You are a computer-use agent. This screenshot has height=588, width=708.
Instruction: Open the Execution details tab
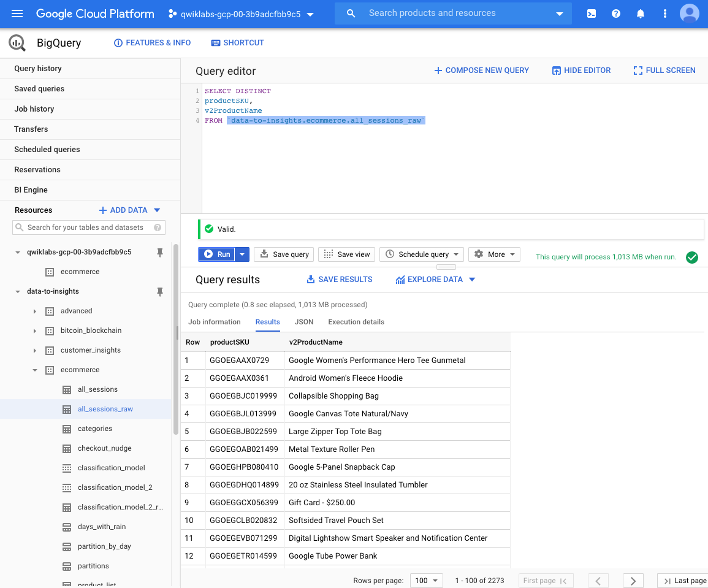(x=356, y=322)
